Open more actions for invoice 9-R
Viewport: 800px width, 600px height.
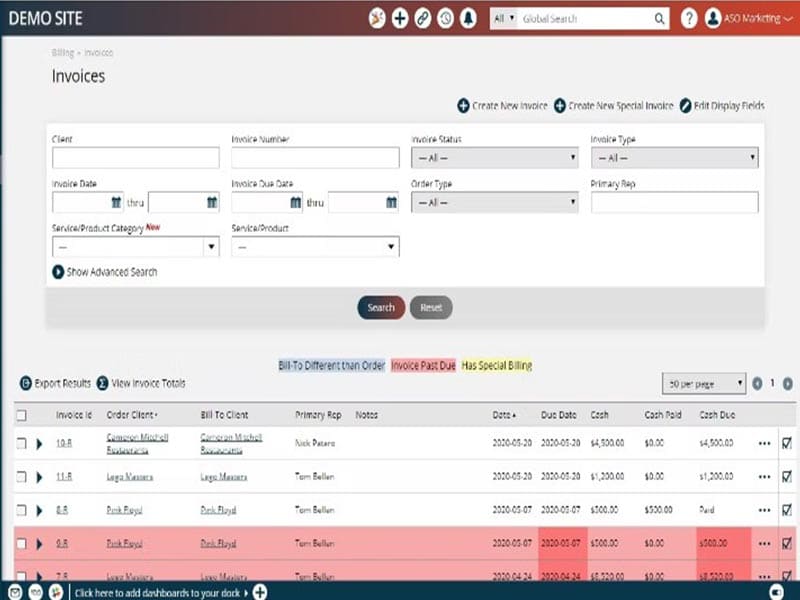click(x=764, y=544)
